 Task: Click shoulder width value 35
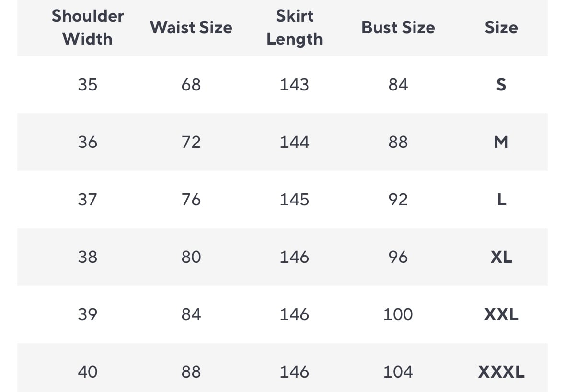click(x=87, y=85)
